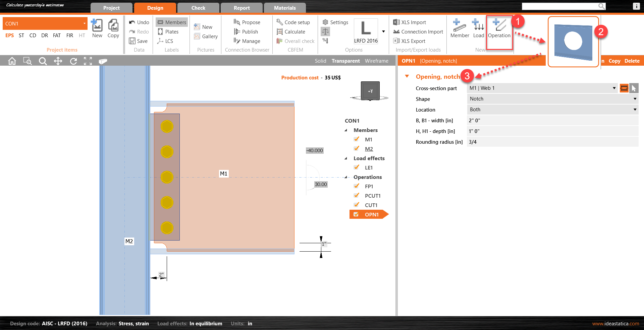Toggle the LE1 load effect checkbox
Image resolution: width=644 pixels, height=330 pixels.
point(356,167)
